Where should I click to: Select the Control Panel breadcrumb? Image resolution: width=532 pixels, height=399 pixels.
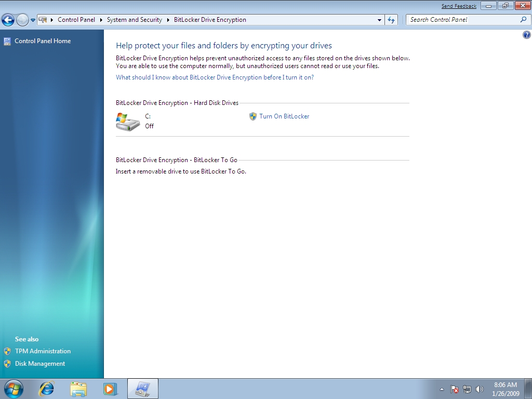point(76,20)
